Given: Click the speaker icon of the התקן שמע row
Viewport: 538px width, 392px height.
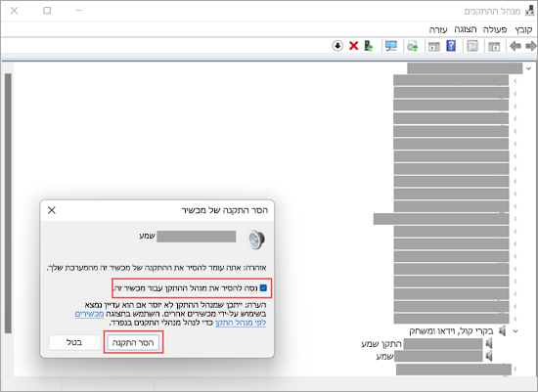Looking at the screenshot, I should point(489,343).
